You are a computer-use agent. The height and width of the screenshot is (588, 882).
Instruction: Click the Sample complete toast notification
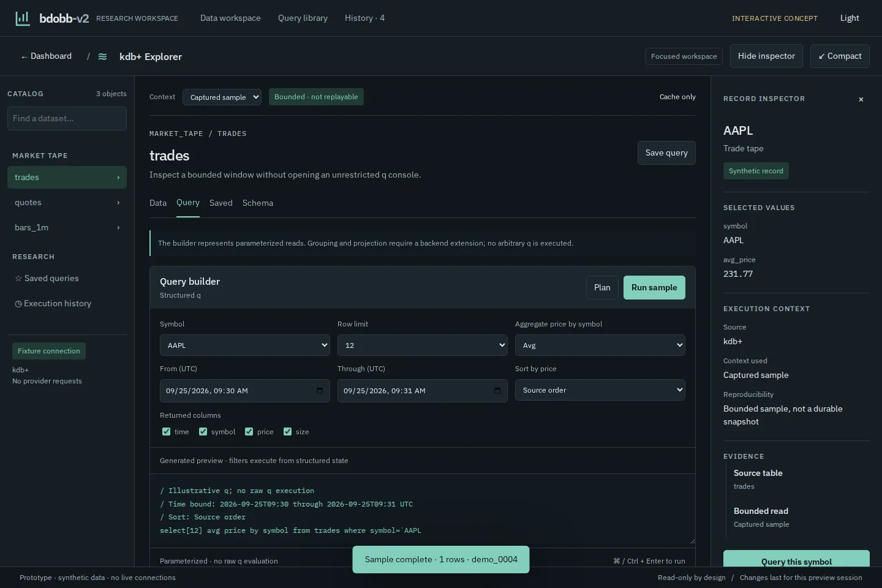(441, 560)
